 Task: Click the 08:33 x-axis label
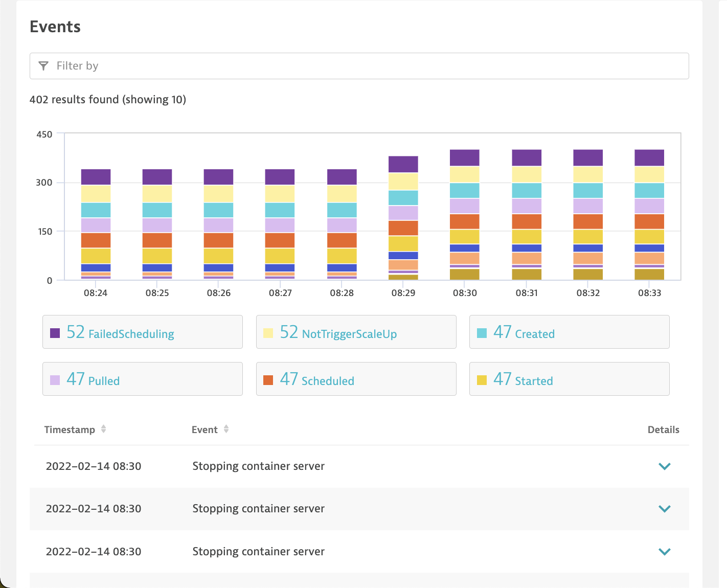click(649, 293)
